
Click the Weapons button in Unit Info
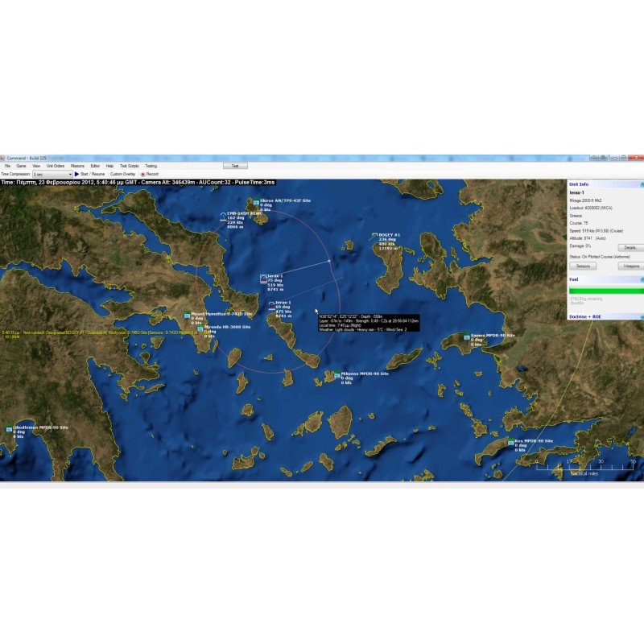[631, 266]
